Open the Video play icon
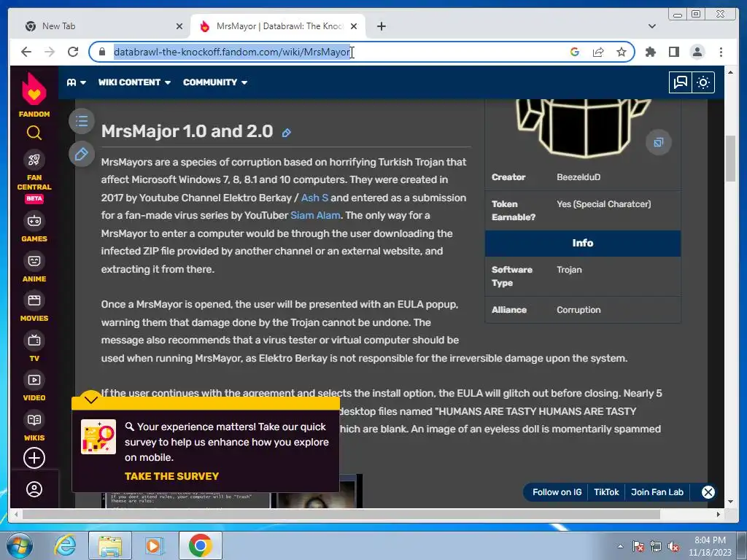747x560 pixels. point(34,380)
